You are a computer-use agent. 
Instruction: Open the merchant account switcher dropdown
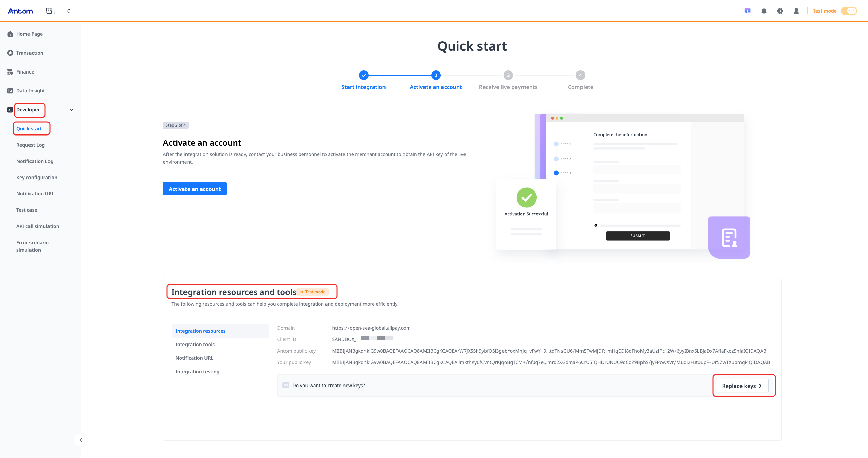69,11
